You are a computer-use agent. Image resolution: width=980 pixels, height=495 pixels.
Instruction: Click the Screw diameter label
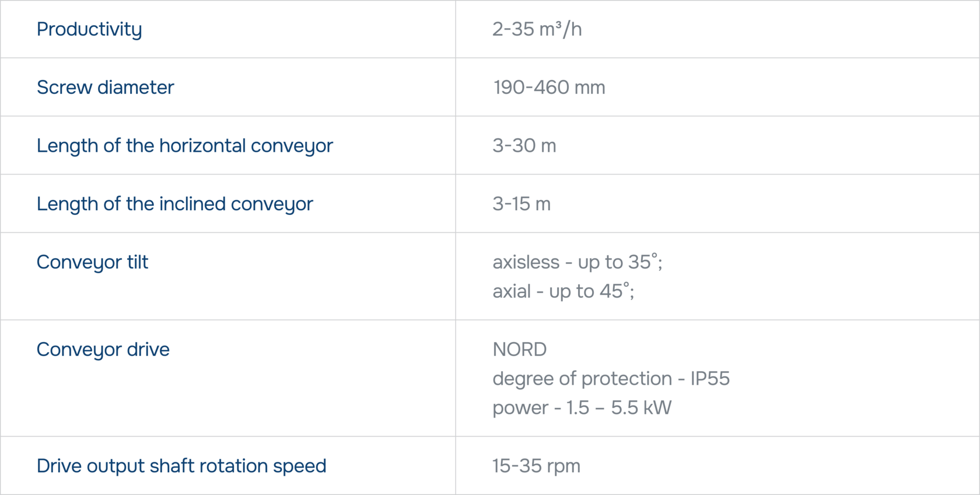[x=105, y=87]
